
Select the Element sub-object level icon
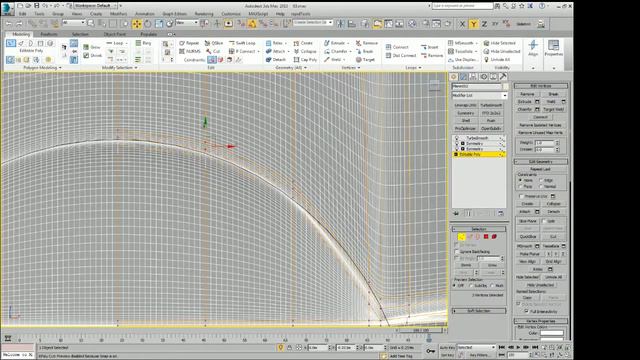(494, 237)
